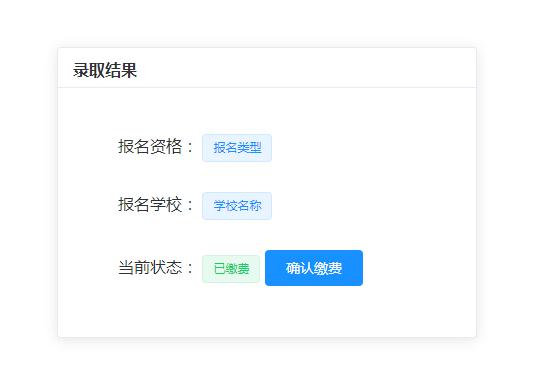Click the 当前状态 label text
This screenshot has width=542, height=381.
150,268
